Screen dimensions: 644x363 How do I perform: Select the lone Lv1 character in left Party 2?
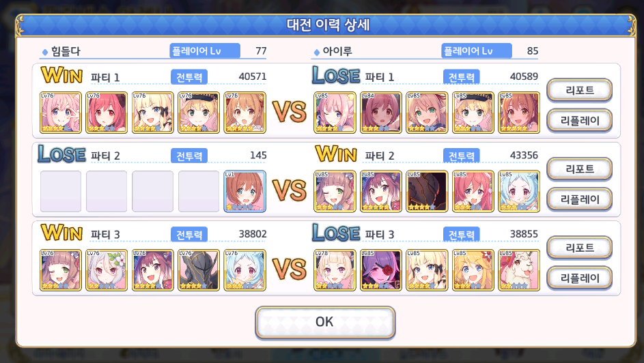pyautogui.click(x=244, y=192)
